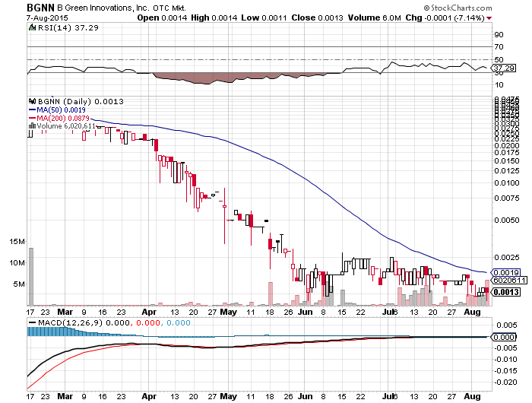This screenshot has width=532, height=403.
Task: Click the RSI axis label 70
Action: (x=499, y=47)
